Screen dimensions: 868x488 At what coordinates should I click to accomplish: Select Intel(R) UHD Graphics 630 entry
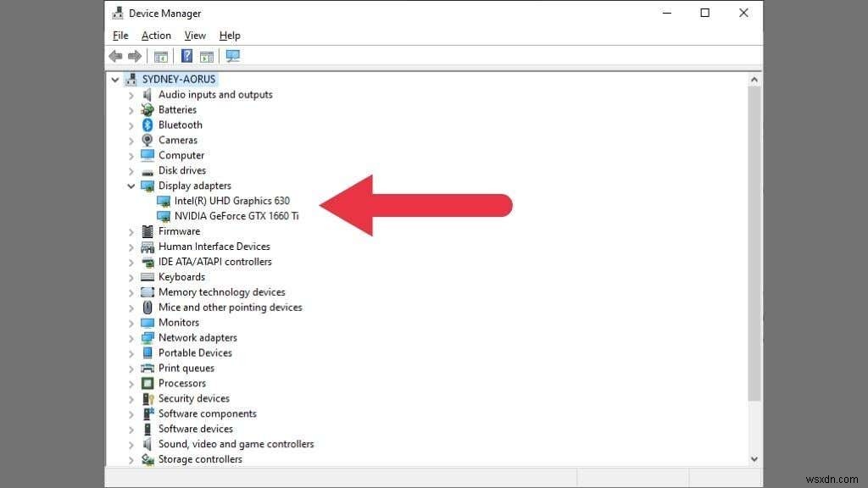[x=232, y=201]
